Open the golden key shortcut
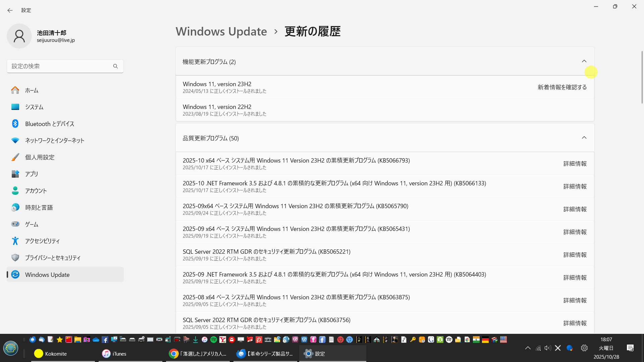 click(x=413, y=340)
